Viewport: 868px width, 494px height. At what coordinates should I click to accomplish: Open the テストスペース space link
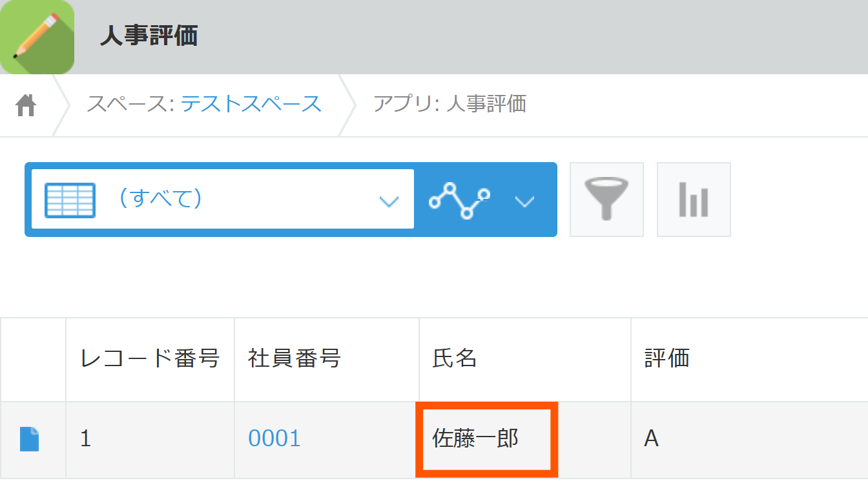click(x=251, y=104)
